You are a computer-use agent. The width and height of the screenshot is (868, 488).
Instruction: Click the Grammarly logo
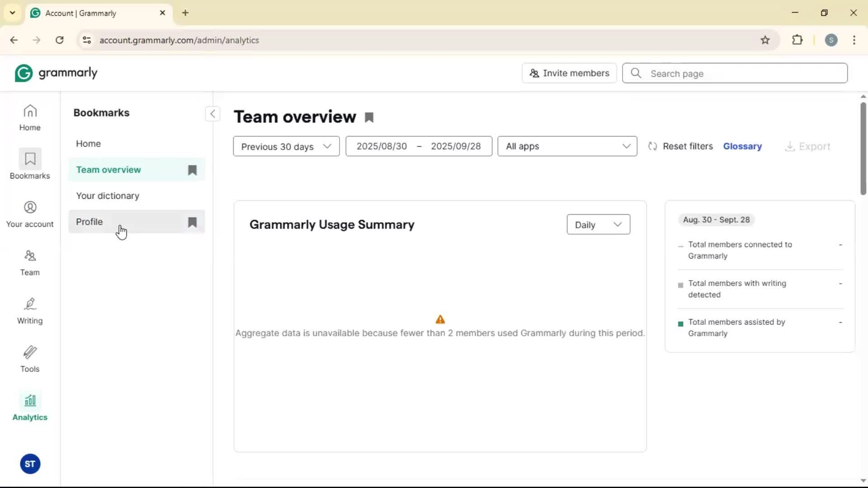(56, 73)
